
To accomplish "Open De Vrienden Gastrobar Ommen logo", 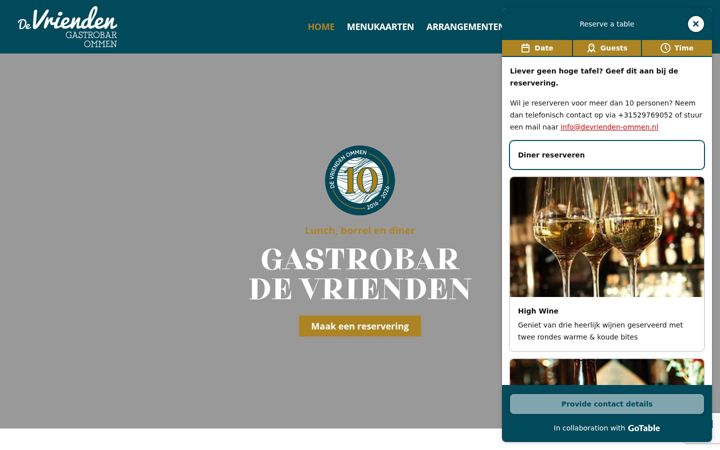I will point(68,27).
